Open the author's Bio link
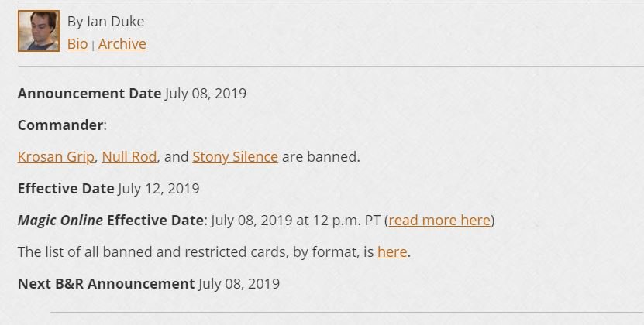Image resolution: width=644 pixels, height=325 pixels. [77, 44]
